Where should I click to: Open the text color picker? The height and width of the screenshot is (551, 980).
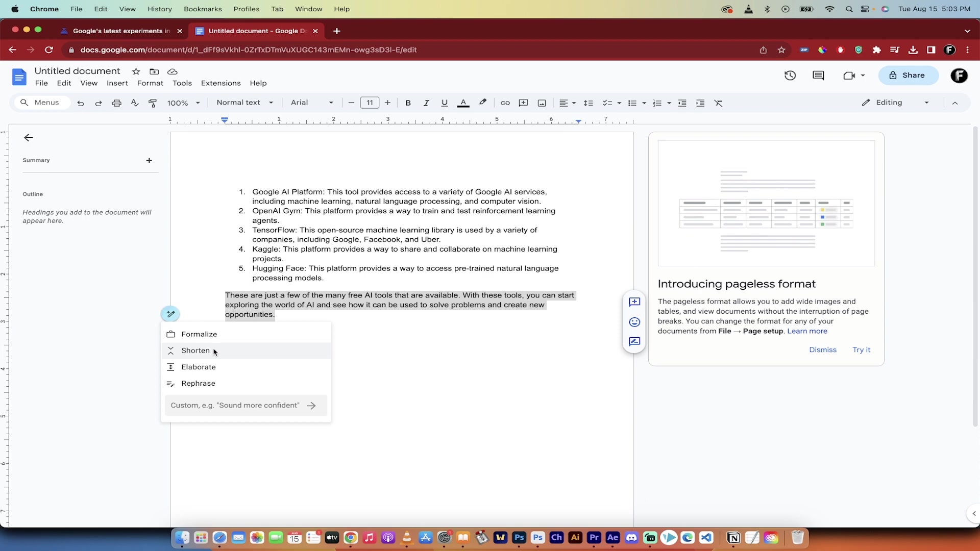click(x=462, y=103)
